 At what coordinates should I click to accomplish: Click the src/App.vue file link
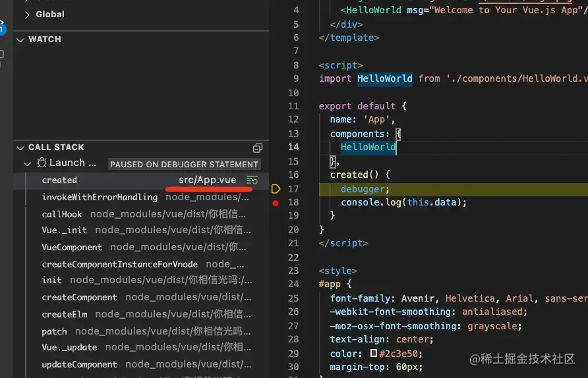[208, 180]
